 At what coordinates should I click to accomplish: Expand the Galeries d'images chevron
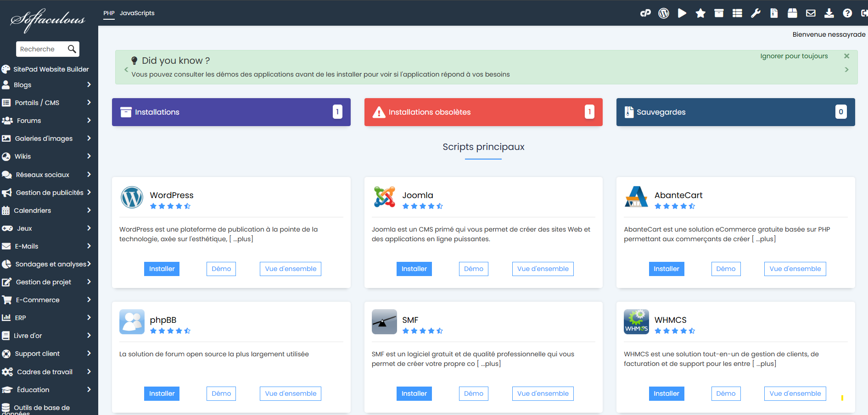(89, 138)
